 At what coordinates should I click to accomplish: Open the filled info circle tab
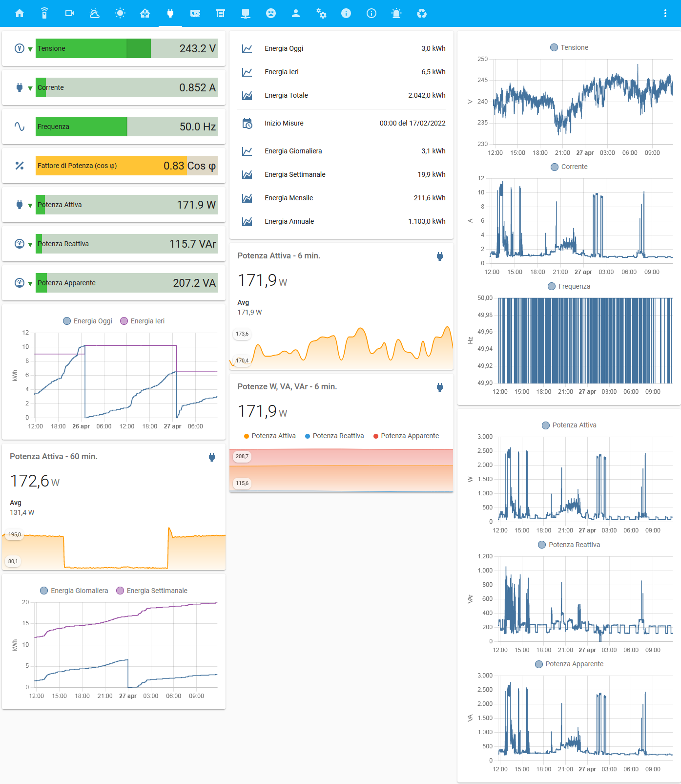pyautogui.click(x=346, y=13)
